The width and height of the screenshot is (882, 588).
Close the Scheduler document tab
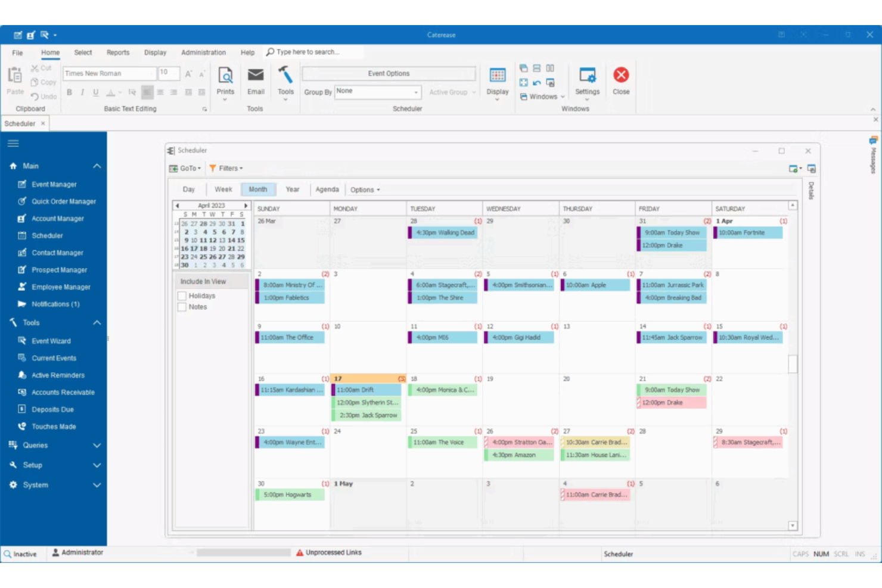(43, 123)
